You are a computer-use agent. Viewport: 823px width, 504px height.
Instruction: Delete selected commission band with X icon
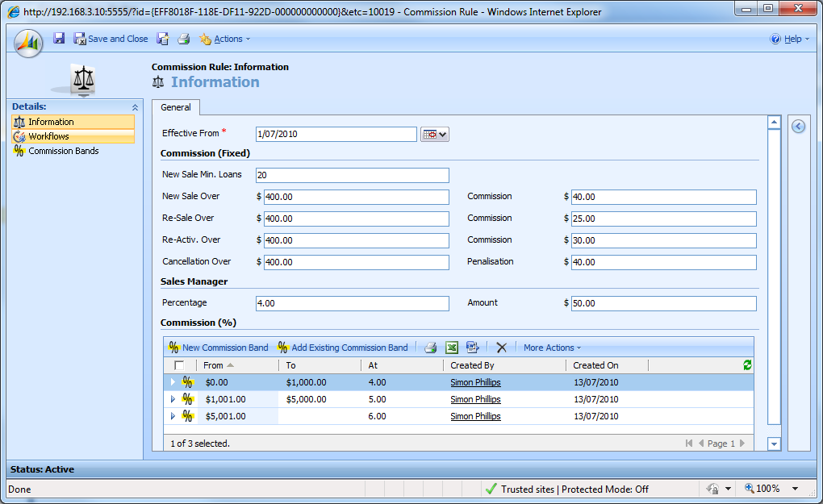[501, 348]
